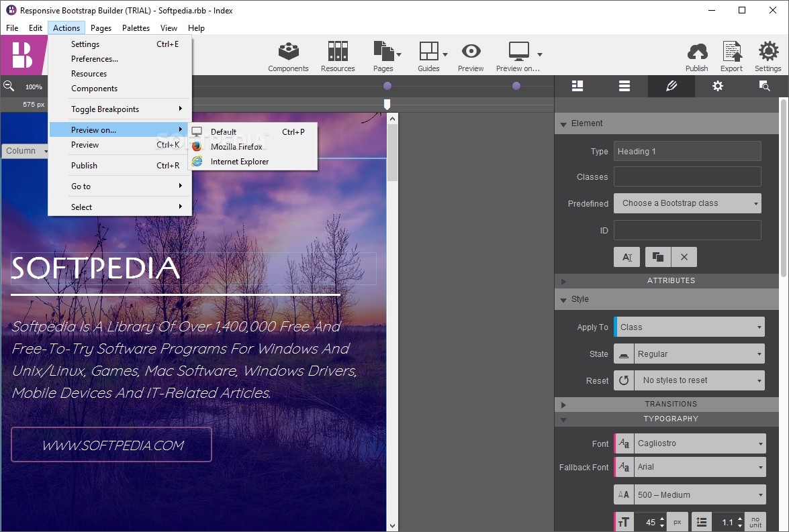Open the State Regular dropdown
Image resolution: width=789 pixels, height=532 pixels.
700,354
